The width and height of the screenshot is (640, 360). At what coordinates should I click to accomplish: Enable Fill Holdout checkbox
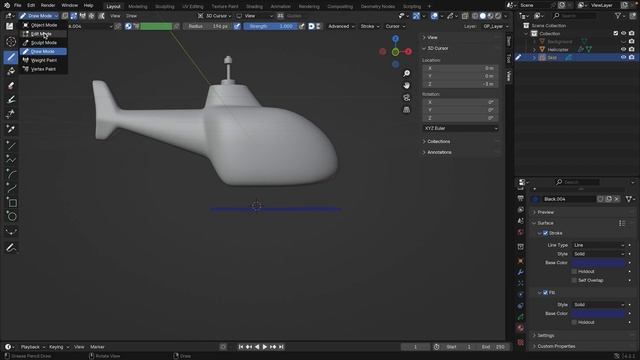(574, 322)
